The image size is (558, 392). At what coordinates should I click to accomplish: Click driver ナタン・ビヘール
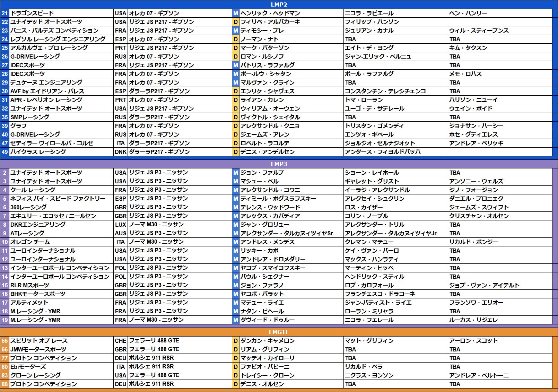(262, 311)
